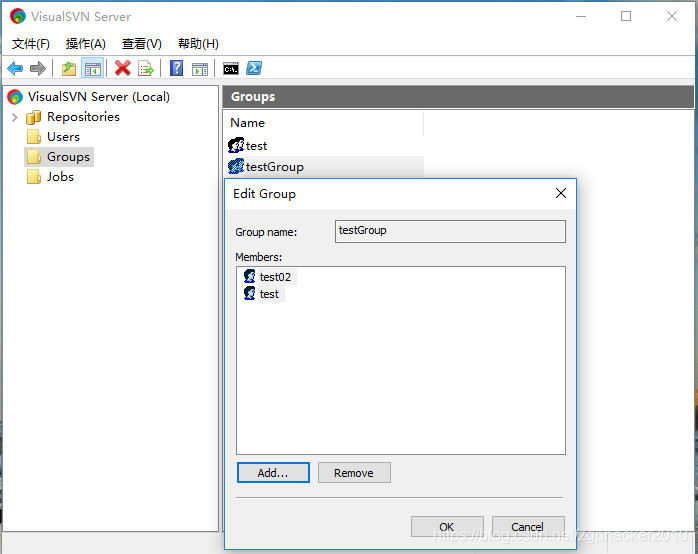Viewport: 698px width, 554px height.
Task: Click the test member user icon
Action: (x=250, y=293)
